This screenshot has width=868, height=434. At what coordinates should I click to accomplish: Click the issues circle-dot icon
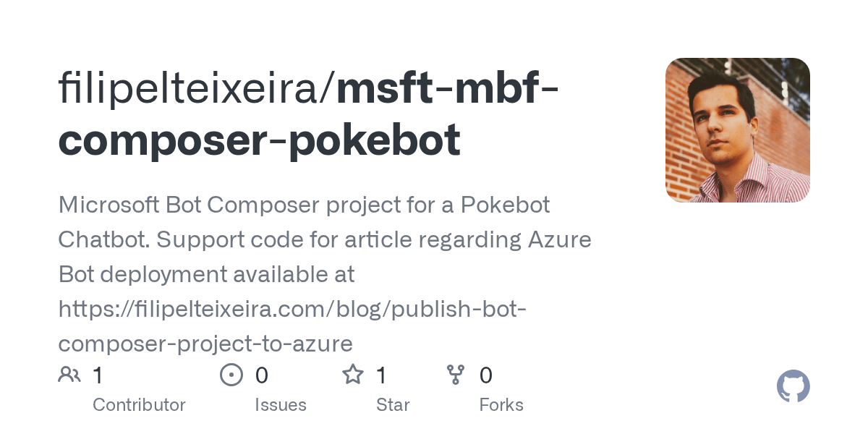231,375
